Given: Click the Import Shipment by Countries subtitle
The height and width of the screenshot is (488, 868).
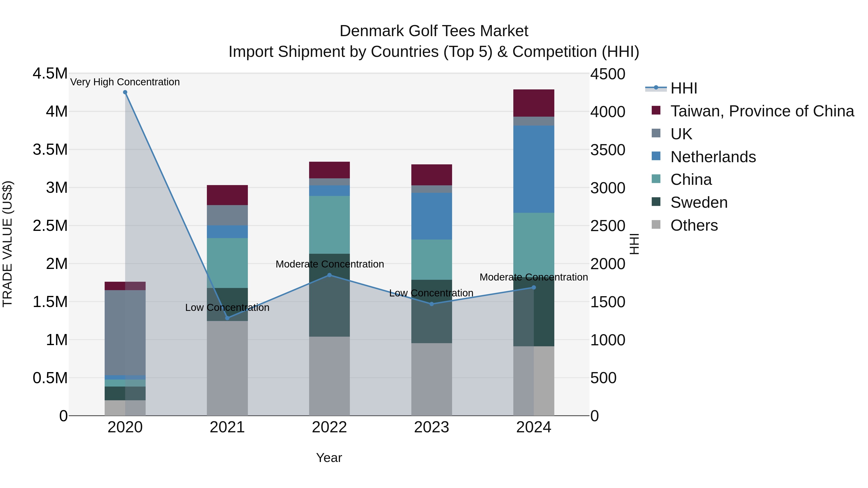Looking at the screenshot, I should pyautogui.click(x=434, y=52).
